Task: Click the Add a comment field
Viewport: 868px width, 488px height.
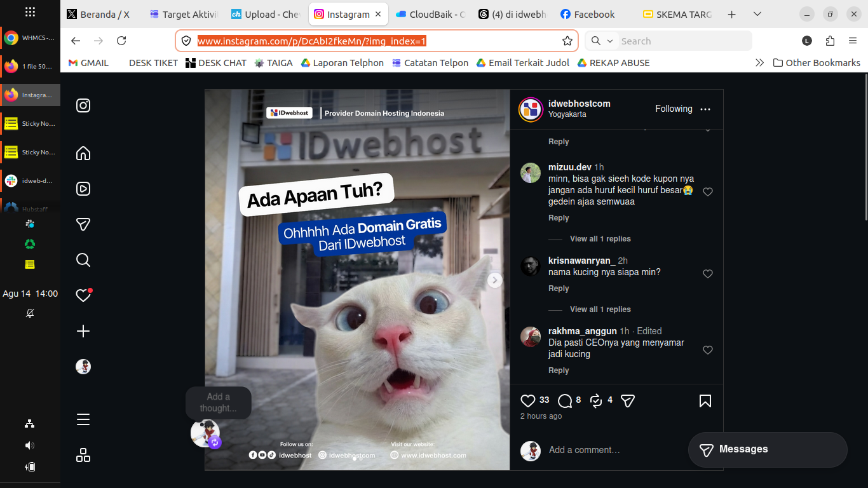Action: (585, 450)
